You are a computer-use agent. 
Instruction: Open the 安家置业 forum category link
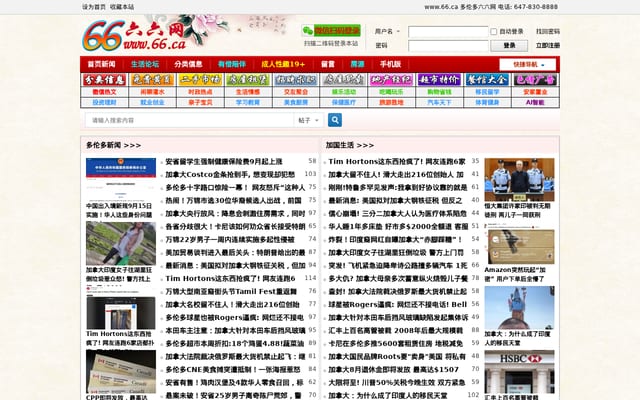pyautogui.click(x=535, y=92)
